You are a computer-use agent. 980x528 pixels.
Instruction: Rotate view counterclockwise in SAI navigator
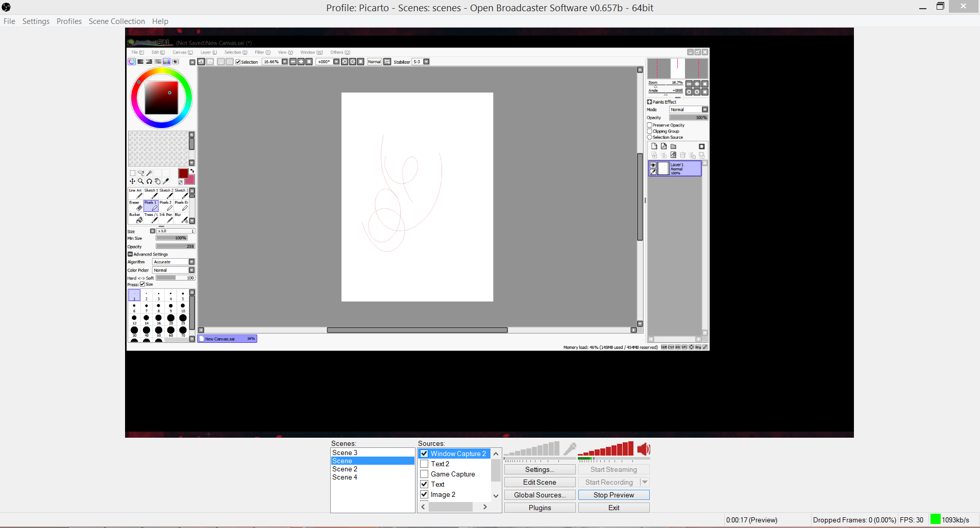coord(689,92)
